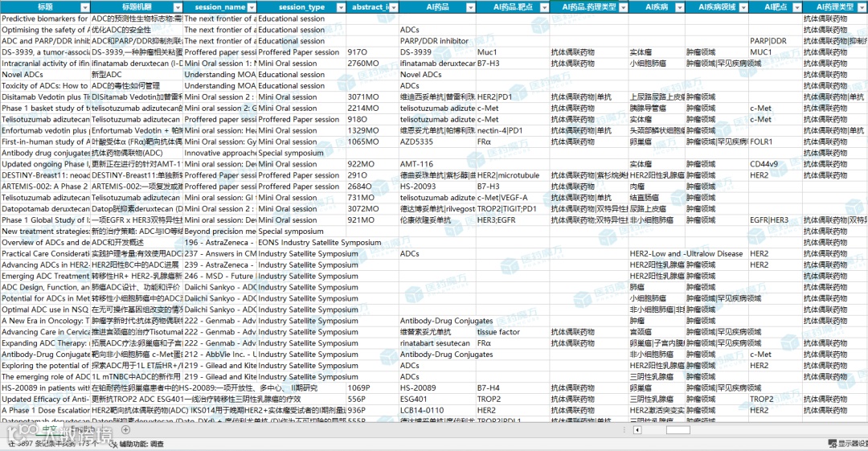Select the 'B7-H4' target cell
The width and height of the screenshot is (868, 451).
[513, 387]
